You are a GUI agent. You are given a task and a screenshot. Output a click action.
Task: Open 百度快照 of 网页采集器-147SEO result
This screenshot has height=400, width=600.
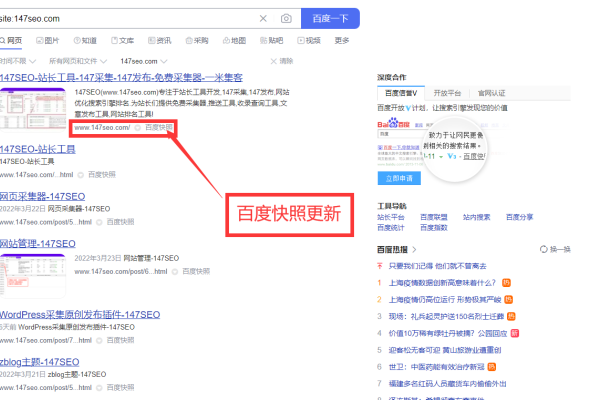pos(120,222)
